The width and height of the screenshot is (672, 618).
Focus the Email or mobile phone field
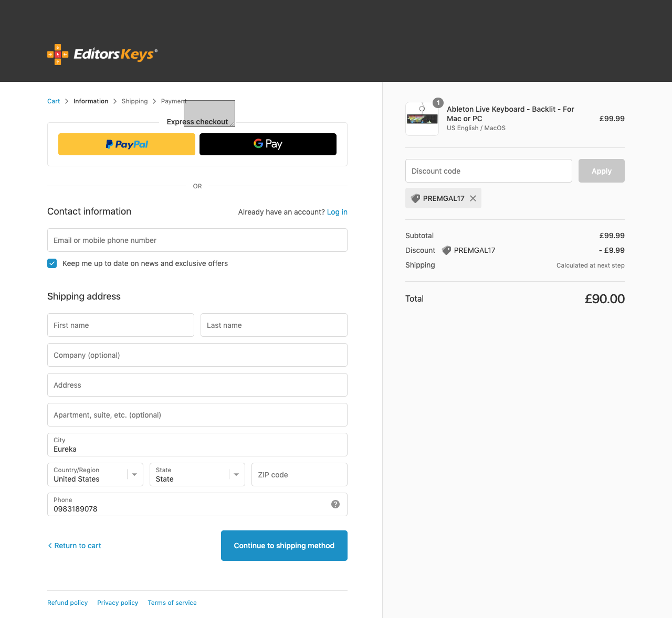[197, 240]
